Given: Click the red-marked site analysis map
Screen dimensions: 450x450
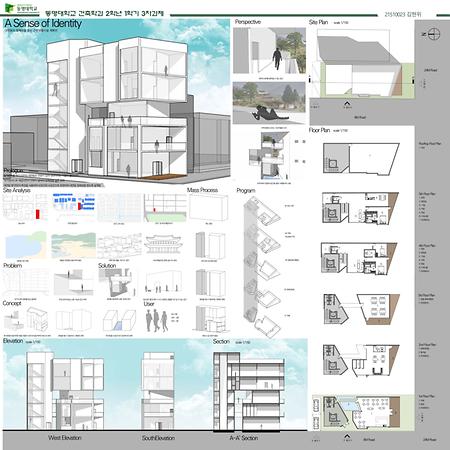Looking at the screenshot, I should (x=25, y=208).
